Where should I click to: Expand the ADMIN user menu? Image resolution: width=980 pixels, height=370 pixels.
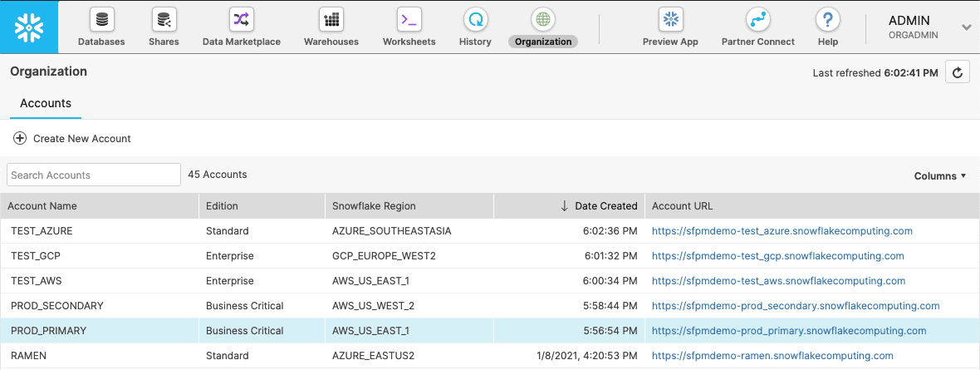966,27
